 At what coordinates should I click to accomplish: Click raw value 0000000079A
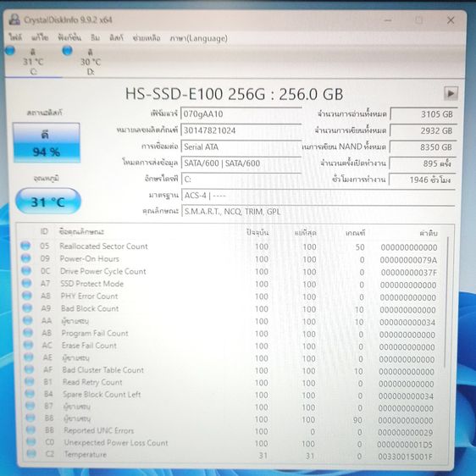408,260
